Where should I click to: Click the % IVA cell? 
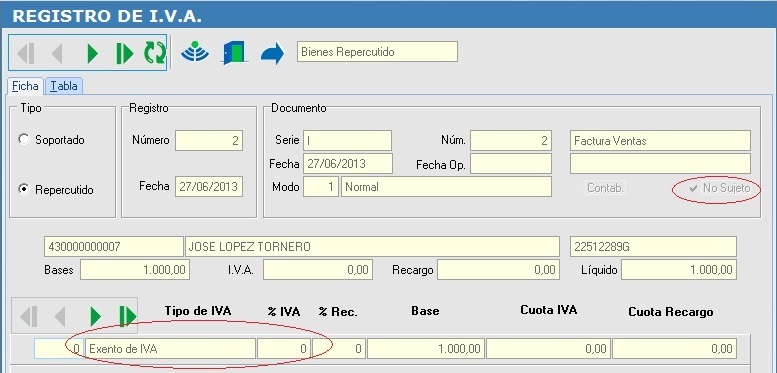pyautogui.click(x=284, y=349)
